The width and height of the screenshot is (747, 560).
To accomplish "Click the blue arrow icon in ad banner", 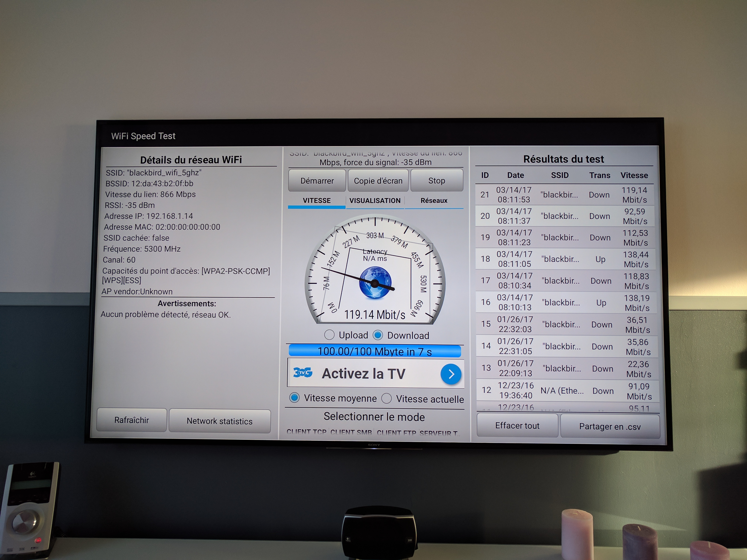I will 451,374.
